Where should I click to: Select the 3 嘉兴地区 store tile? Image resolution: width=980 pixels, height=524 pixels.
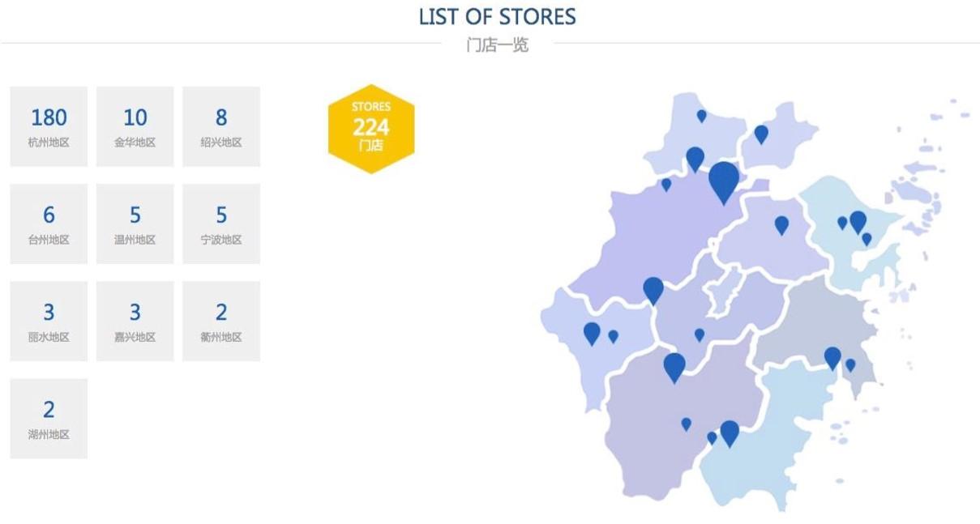135,321
